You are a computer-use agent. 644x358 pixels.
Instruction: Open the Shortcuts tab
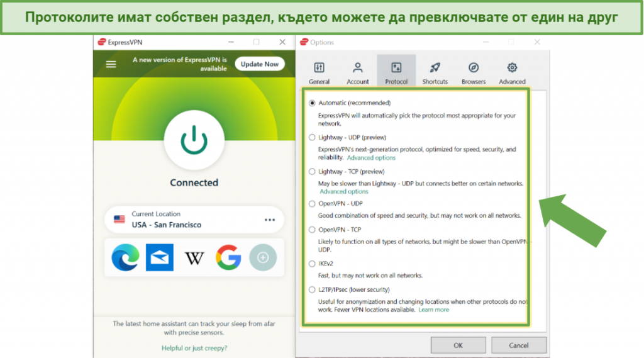pos(435,73)
